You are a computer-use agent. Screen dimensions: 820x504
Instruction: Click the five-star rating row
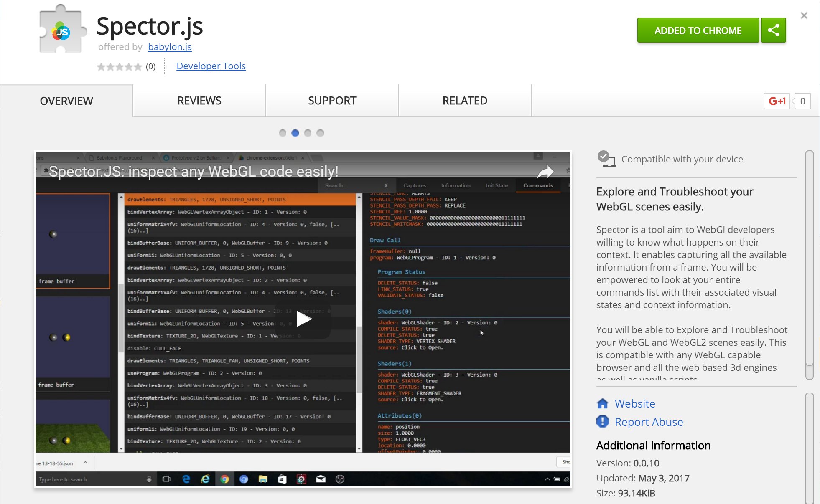click(x=120, y=67)
